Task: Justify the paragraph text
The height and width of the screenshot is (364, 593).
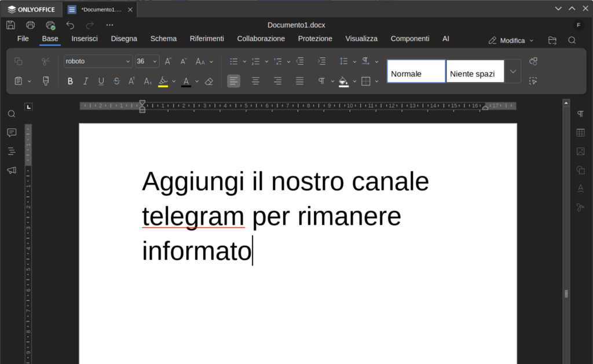Action: (x=299, y=81)
